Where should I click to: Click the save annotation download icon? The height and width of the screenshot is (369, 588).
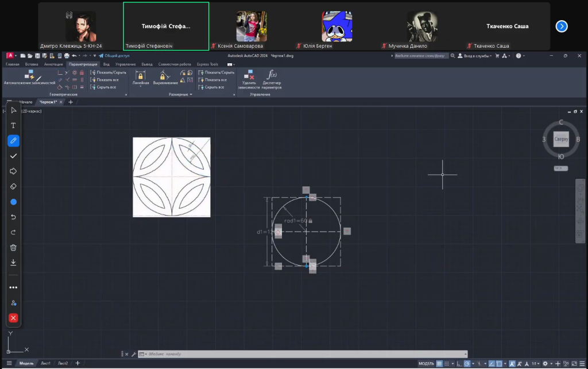click(13, 262)
